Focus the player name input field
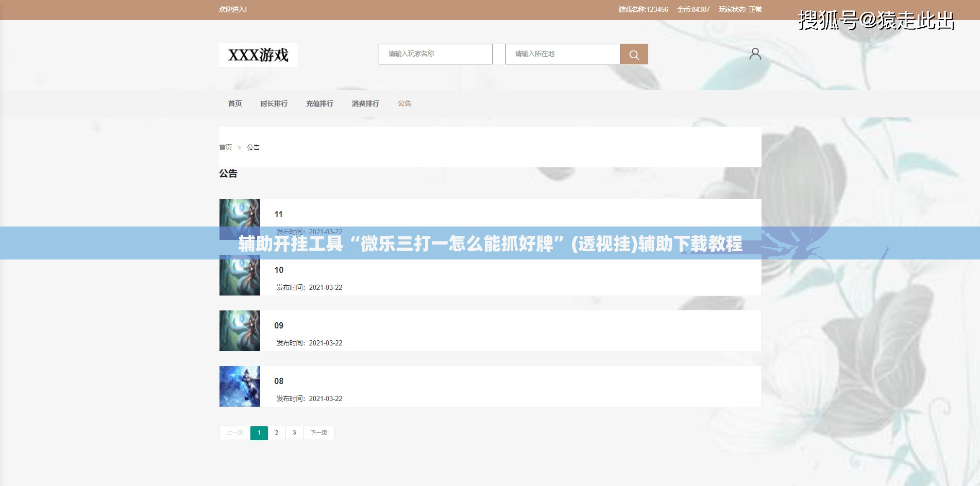The image size is (980, 486). [x=435, y=54]
